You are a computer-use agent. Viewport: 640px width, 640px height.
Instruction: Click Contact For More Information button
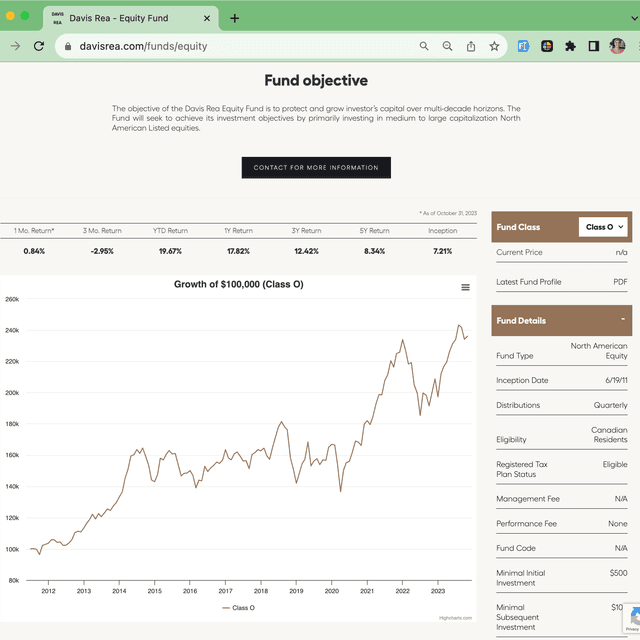[316, 167]
